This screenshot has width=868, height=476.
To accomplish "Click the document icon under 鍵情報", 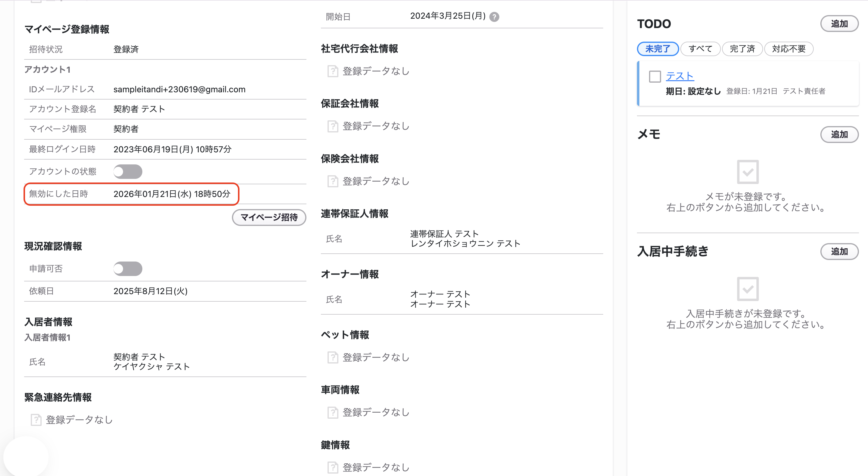I will 333,467.
